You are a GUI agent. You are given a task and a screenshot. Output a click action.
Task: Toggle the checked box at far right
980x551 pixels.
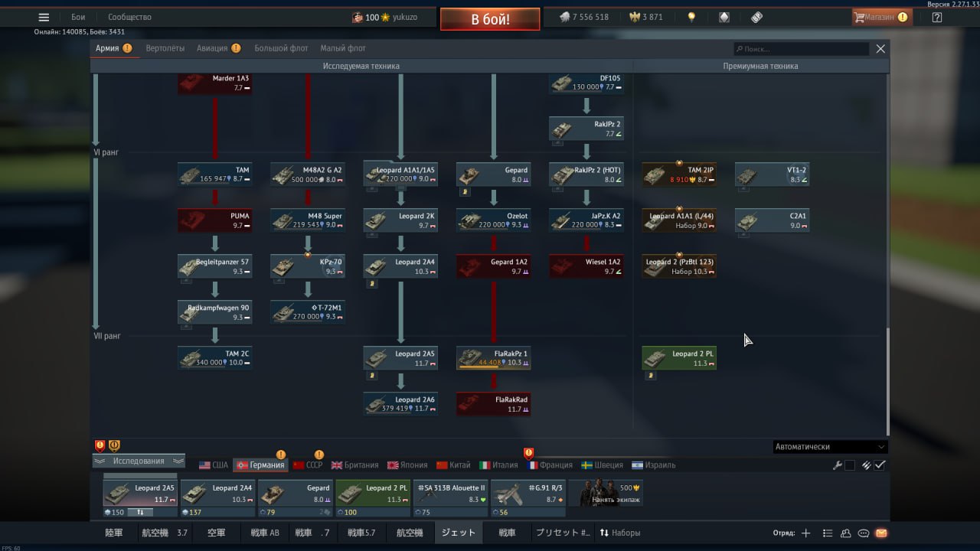(x=880, y=465)
